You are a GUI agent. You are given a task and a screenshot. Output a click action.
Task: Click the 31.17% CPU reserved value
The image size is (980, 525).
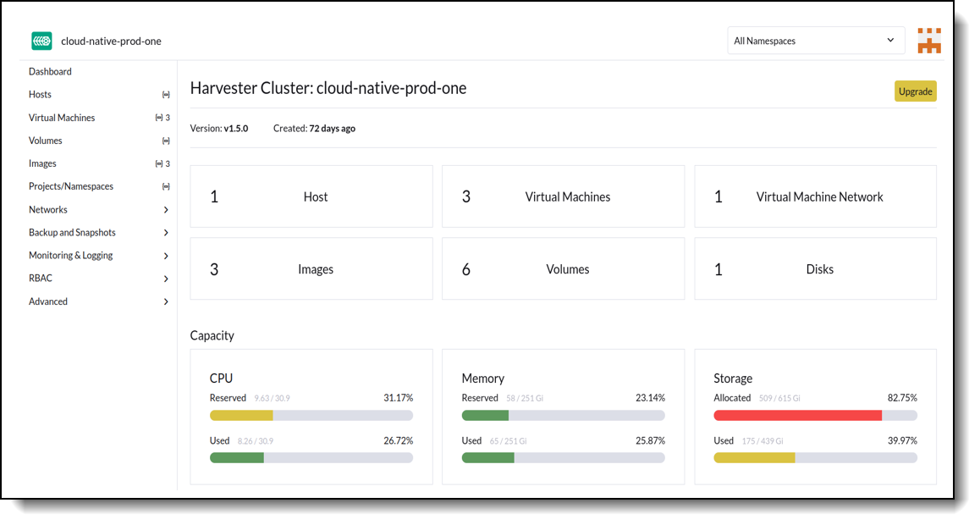pyautogui.click(x=398, y=397)
